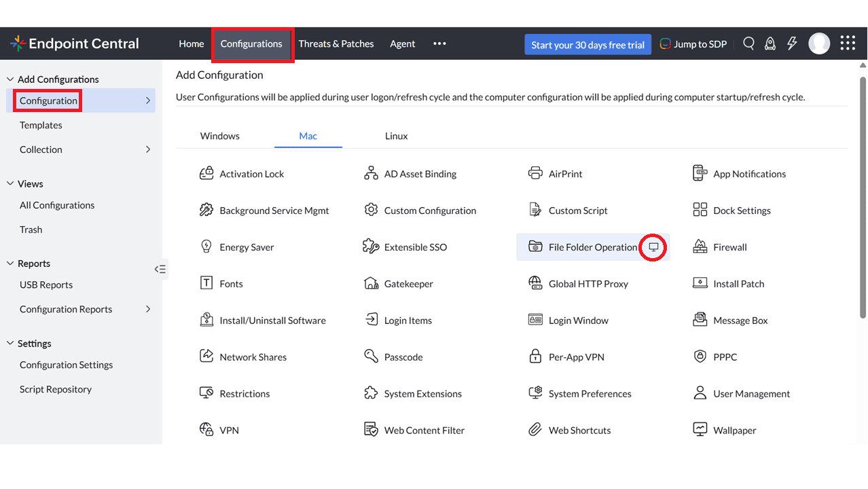Expand the Configuration submenu arrow

coord(148,101)
